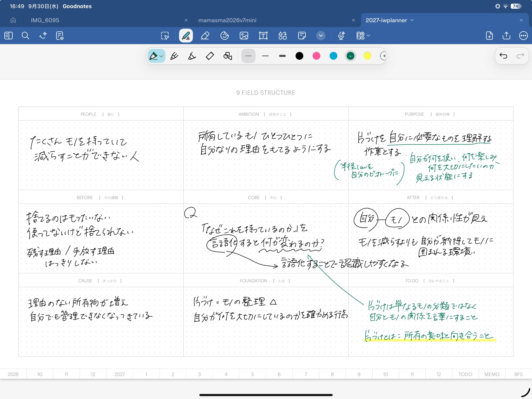Go to the home library
This screenshot has height=399, width=532.
13,20
